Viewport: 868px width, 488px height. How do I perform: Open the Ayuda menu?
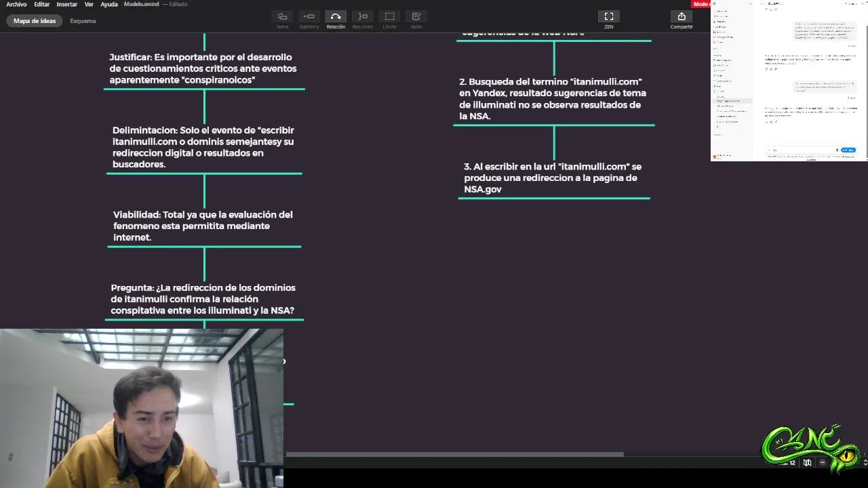click(109, 4)
